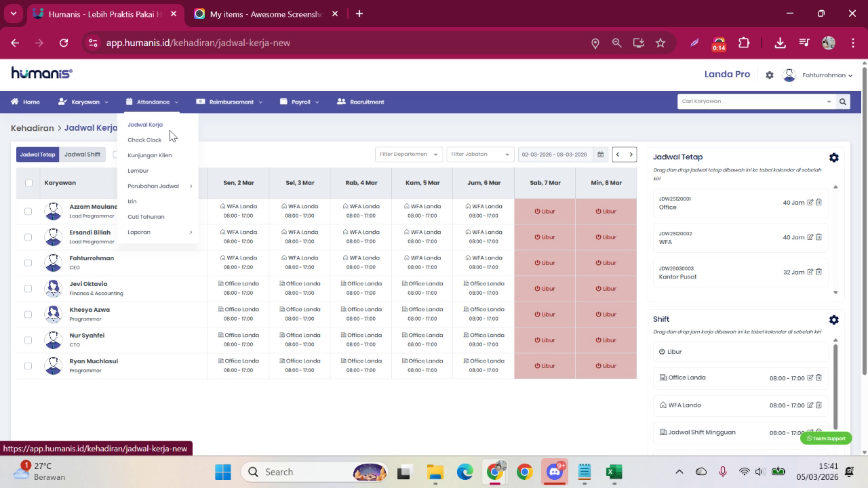
Task: Click Azzam Maulana's avatar
Action: tap(53, 211)
